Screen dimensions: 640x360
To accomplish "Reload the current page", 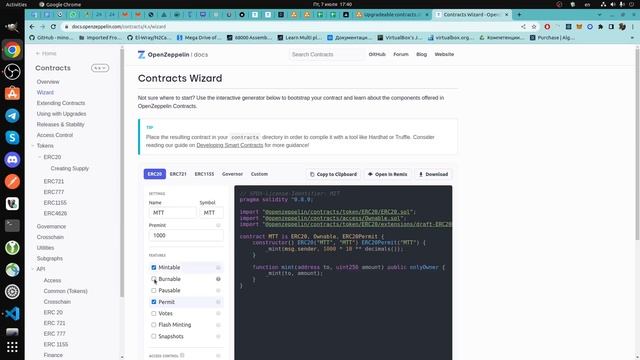I will click(53, 27).
